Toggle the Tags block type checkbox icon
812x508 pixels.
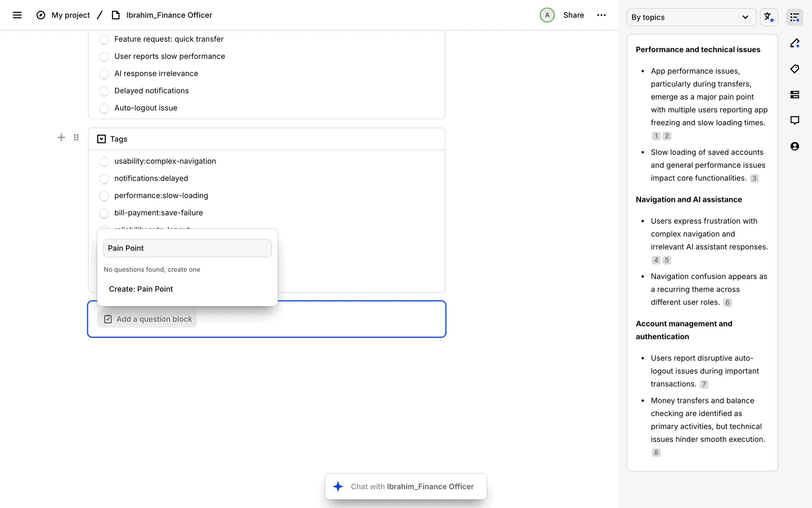pyautogui.click(x=101, y=139)
